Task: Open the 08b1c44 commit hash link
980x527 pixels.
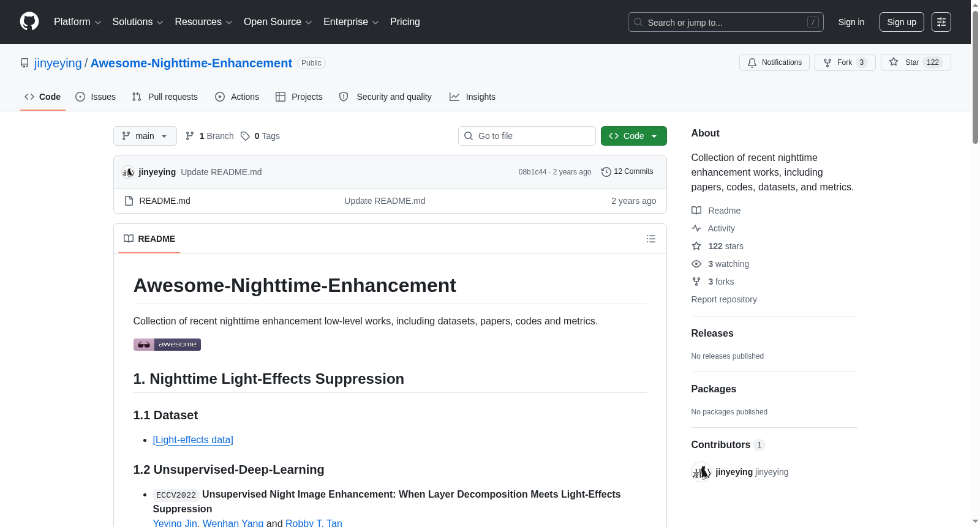Action: [532, 172]
